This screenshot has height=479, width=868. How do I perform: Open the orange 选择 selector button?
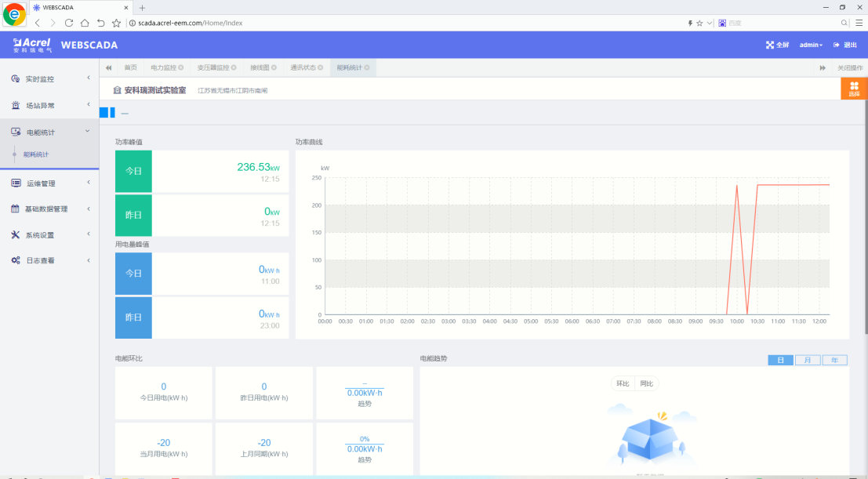pos(854,89)
